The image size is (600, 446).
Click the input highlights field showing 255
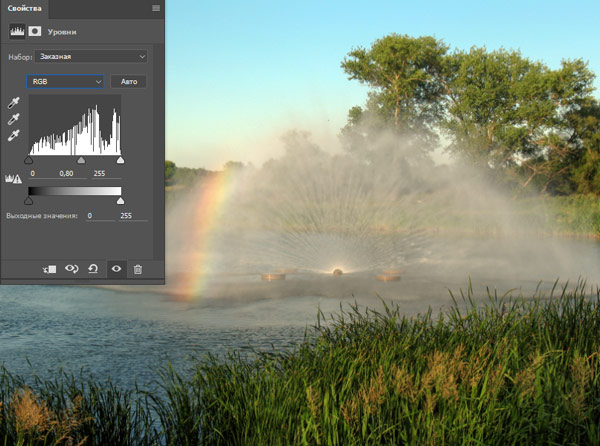pos(106,174)
